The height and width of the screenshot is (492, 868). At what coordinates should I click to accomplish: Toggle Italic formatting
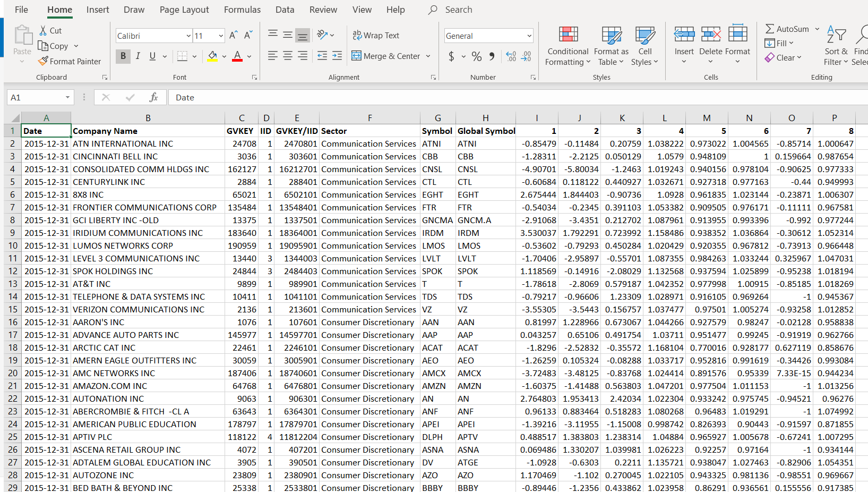(138, 56)
